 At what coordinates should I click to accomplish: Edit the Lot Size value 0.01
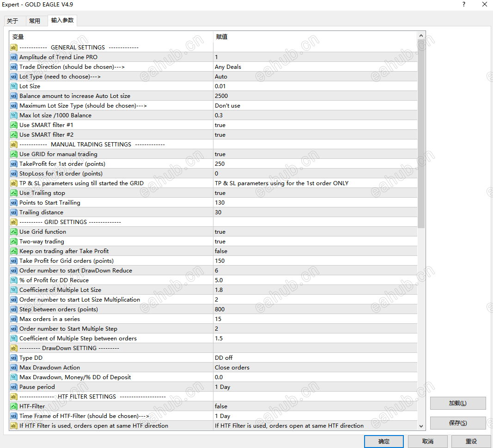click(316, 86)
